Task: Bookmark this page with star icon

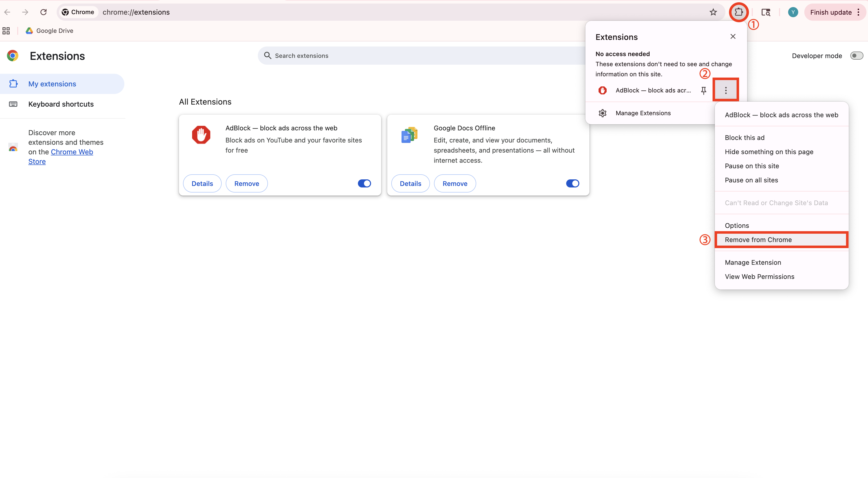Action: (x=713, y=12)
